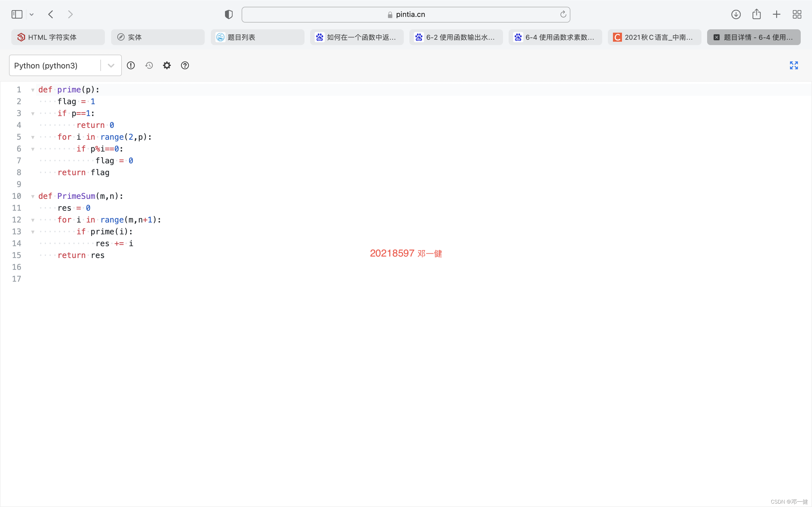
Task: Open submission history clock icon
Action: point(149,65)
